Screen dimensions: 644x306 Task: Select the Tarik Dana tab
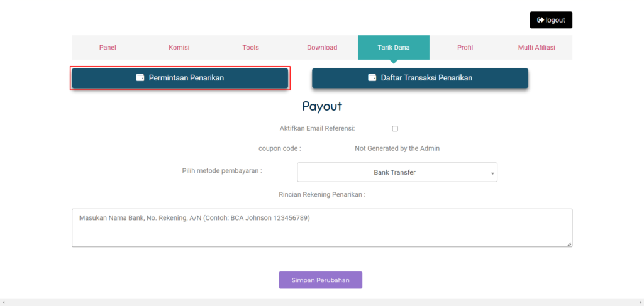[x=393, y=48]
